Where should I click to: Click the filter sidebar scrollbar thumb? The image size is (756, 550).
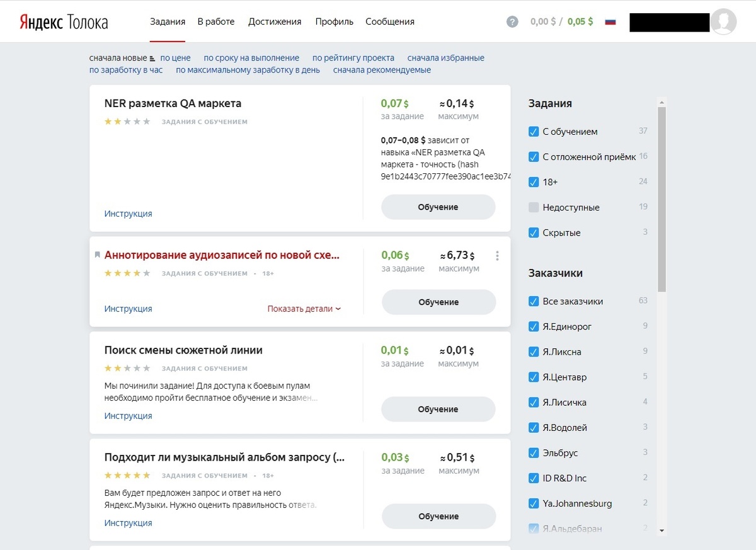pos(661,198)
